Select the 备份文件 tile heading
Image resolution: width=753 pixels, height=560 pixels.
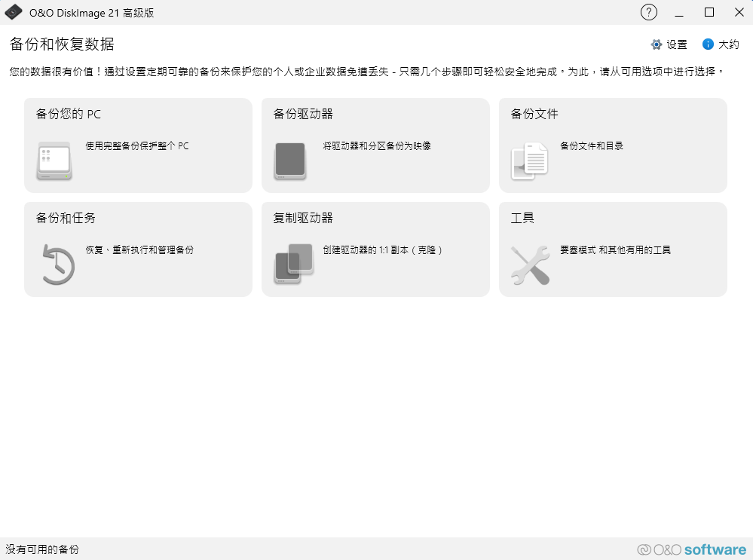point(534,115)
